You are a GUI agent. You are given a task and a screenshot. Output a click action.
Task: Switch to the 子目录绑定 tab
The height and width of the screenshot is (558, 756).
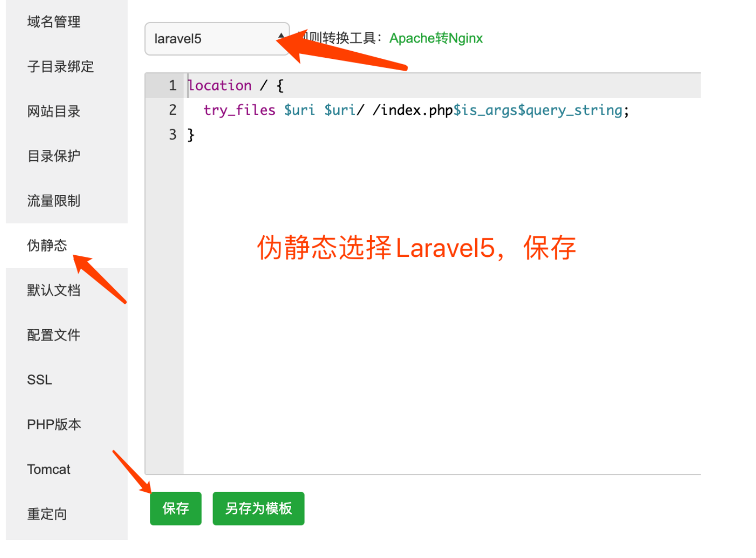coord(61,67)
